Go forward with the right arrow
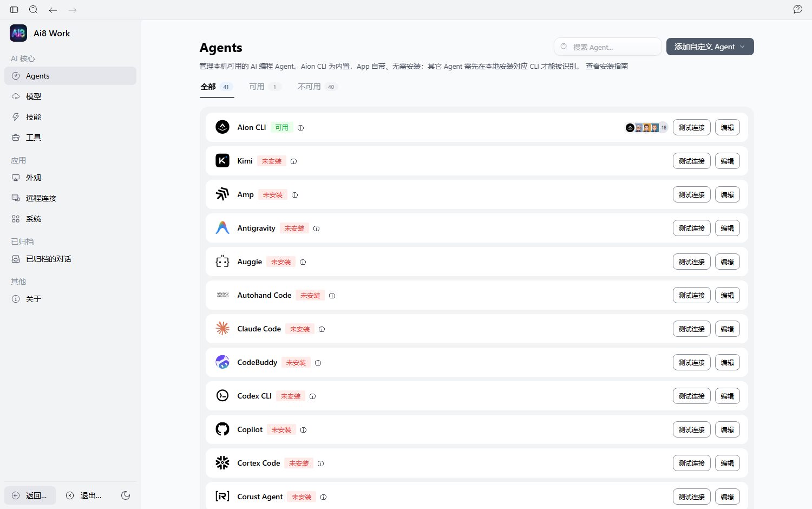The height and width of the screenshot is (509, 812). click(73, 10)
